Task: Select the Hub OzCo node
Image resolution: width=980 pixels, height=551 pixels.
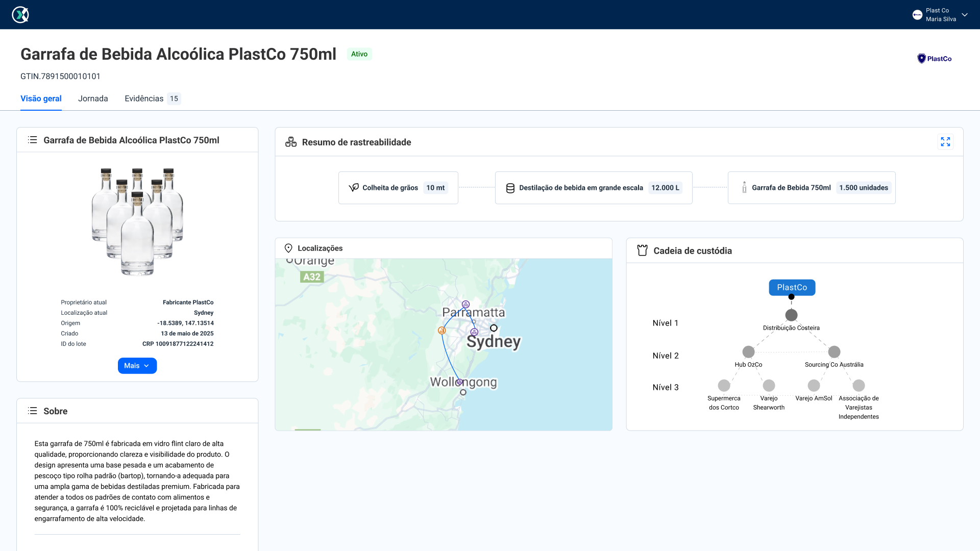Action: 748,352
